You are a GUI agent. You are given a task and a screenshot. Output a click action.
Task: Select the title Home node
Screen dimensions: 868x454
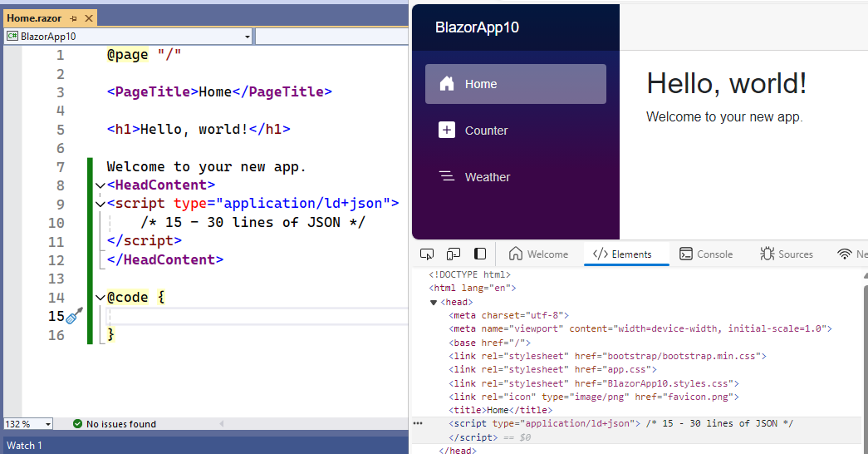point(500,410)
